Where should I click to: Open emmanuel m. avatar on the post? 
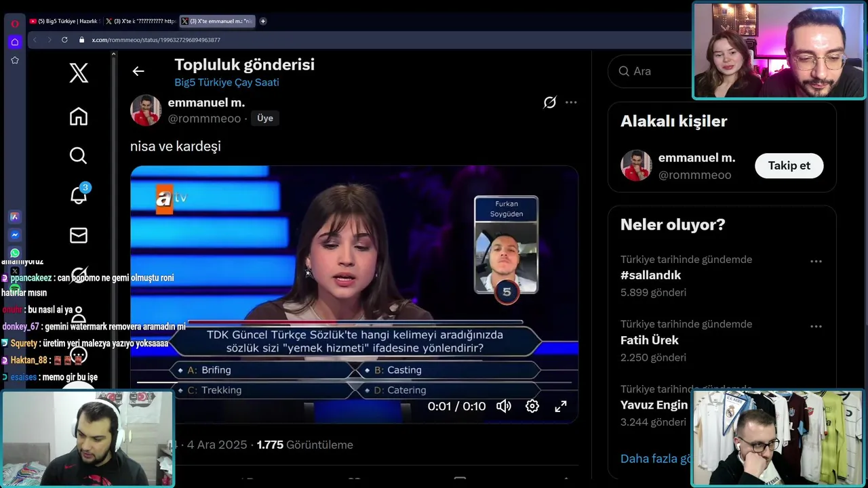(146, 110)
